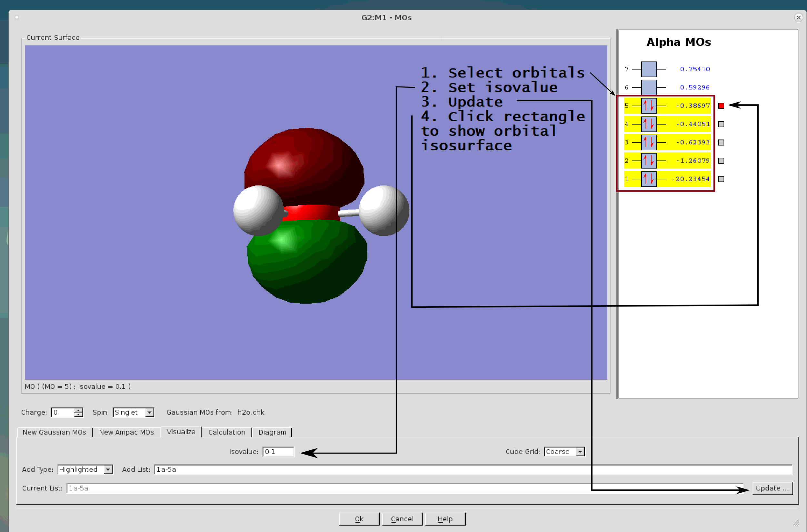Click the dialog's bottom-right resize grip
The image size is (807, 532).
[796, 523]
